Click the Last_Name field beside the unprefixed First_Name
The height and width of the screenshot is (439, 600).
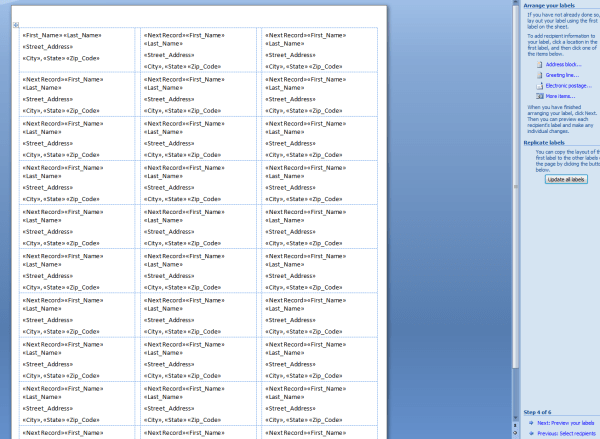point(82,35)
